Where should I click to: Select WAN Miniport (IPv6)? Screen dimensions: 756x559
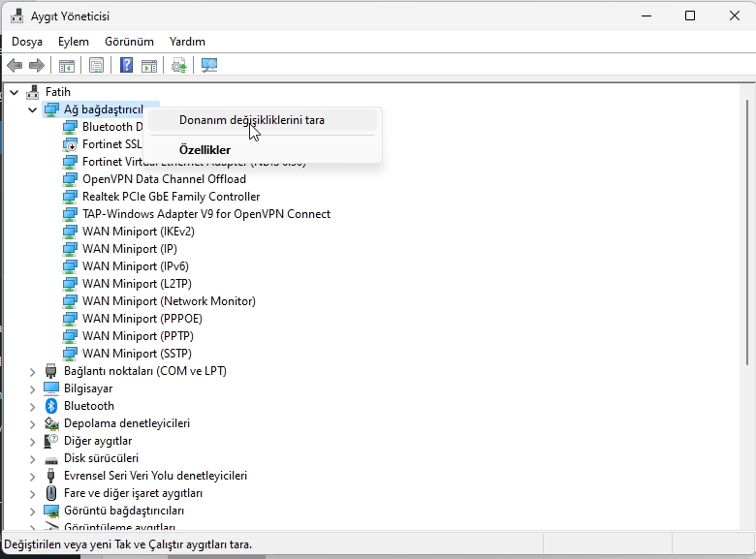[x=136, y=266]
